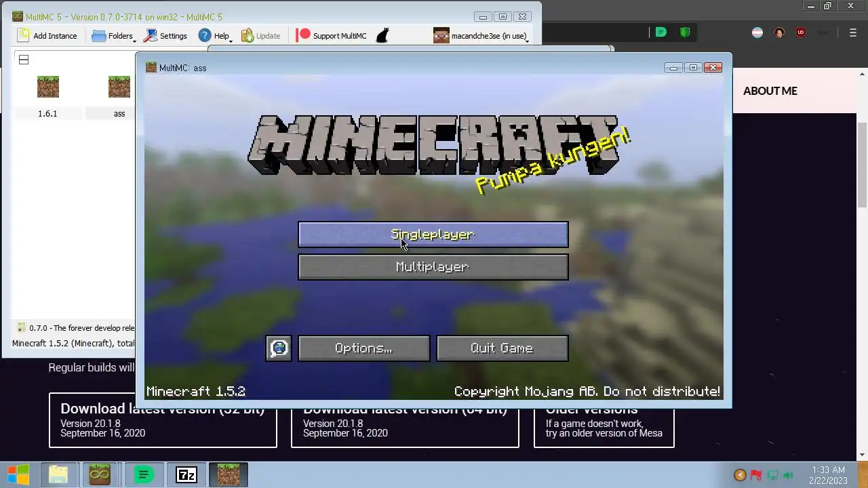Open the Multiplayer menu
This screenshot has width=868, height=488.
pos(433,267)
